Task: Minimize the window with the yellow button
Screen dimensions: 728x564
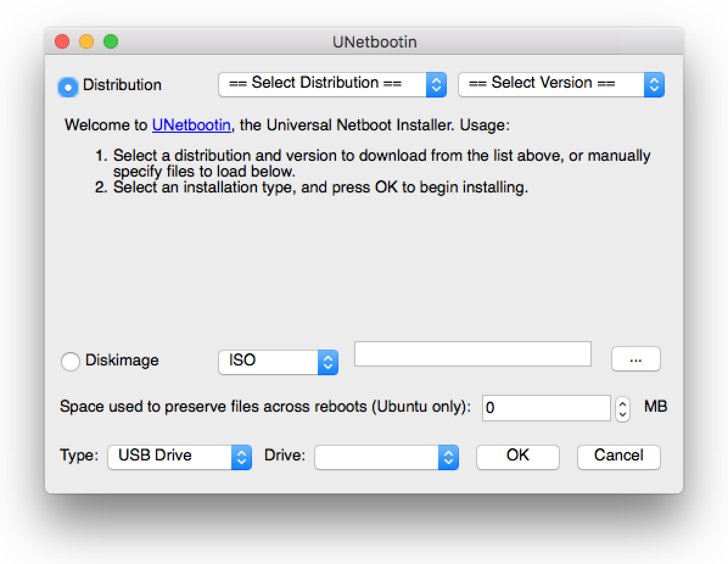Action: 86,41
